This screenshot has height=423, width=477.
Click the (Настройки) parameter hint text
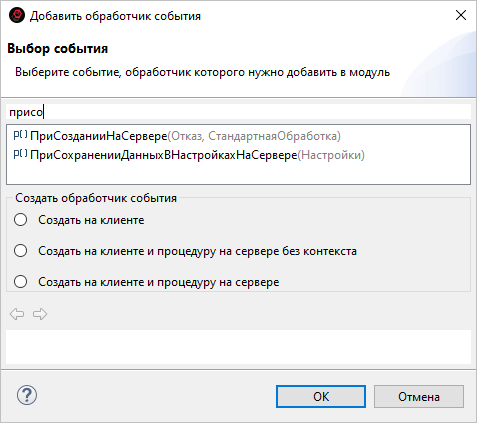click(331, 155)
